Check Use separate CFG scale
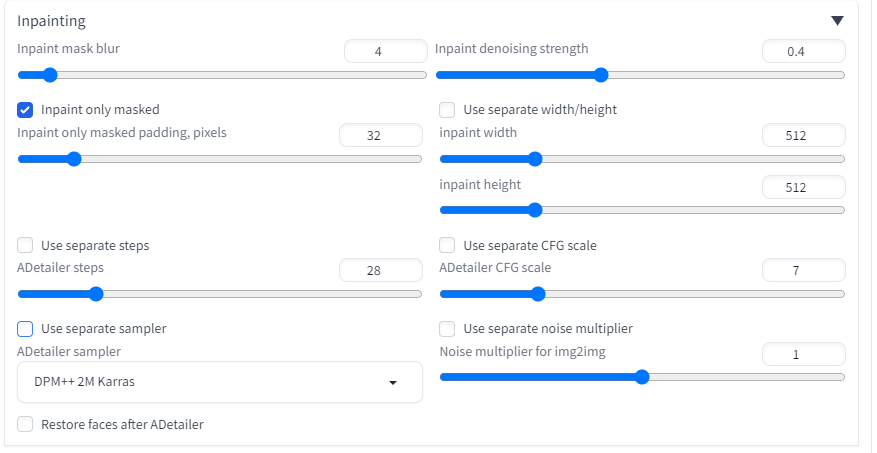The width and height of the screenshot is (877, 453). pos(447,245)
